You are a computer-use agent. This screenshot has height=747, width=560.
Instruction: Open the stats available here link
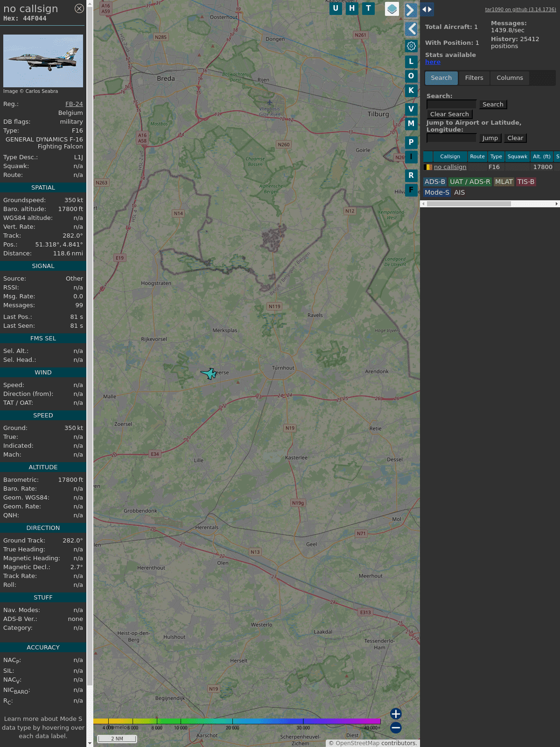433,62
